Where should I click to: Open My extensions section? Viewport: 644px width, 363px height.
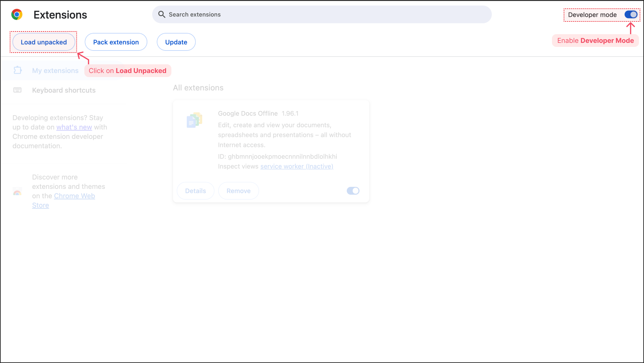[x=55, y=71]
